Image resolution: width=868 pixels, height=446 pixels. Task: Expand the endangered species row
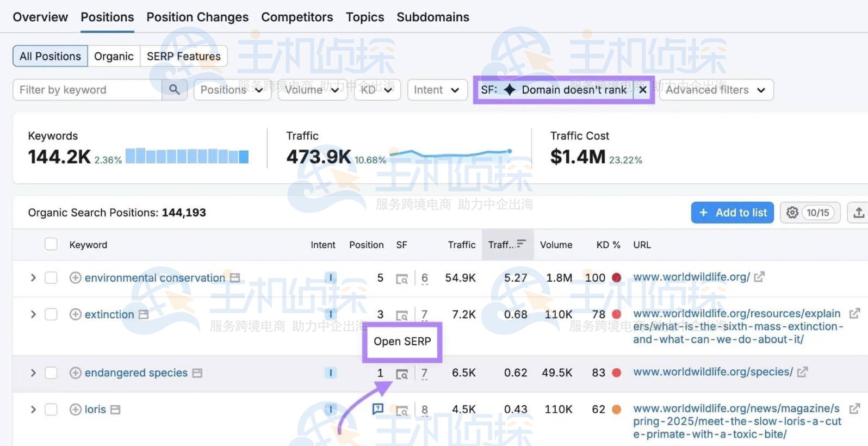click(x=33, y=373)
